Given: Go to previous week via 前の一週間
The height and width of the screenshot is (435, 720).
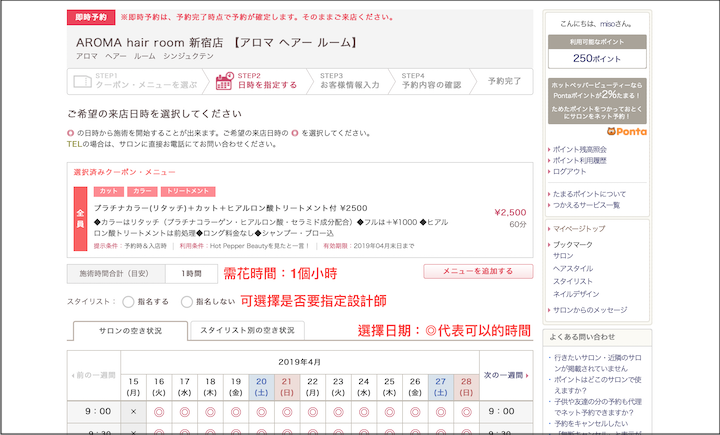Looking at the screenshot, I should 93,375.
